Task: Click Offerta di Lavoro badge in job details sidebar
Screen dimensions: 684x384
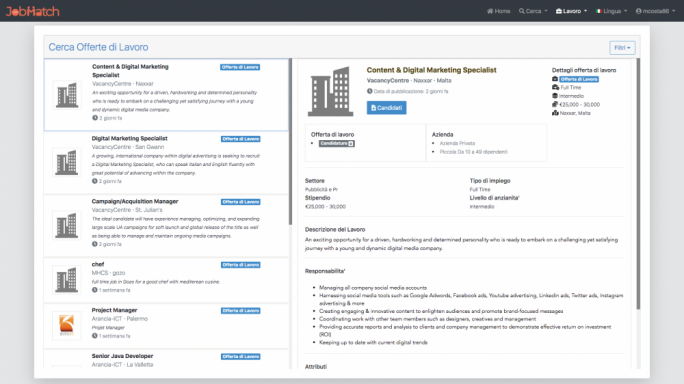Action: pyautogui.click(x=579, y=79)
